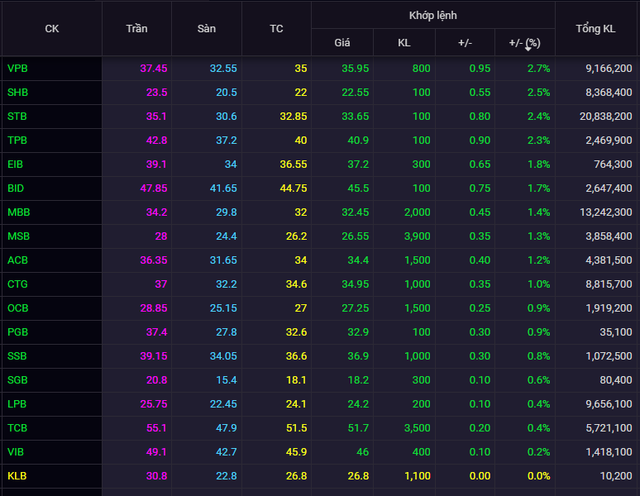
Task: Click the Sàn column header
Action: [207, 29]
